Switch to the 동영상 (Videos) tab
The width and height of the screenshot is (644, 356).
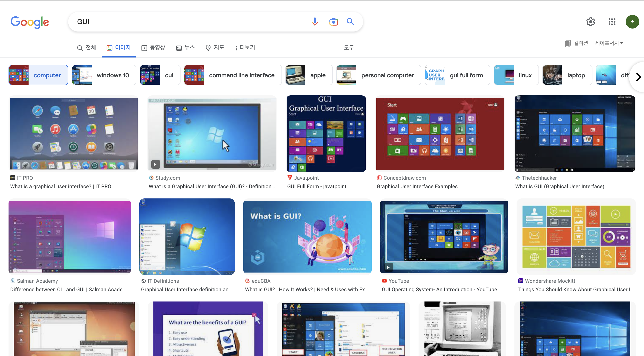153,47
